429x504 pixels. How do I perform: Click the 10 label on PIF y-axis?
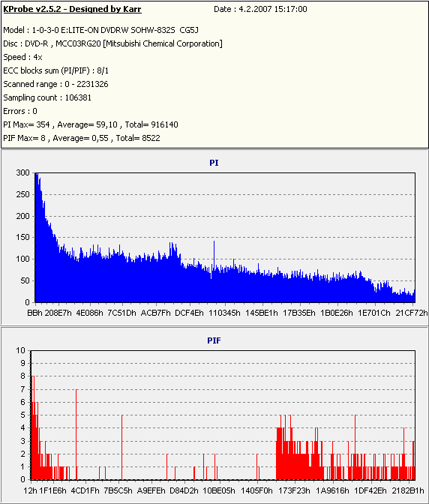point(20,351)
